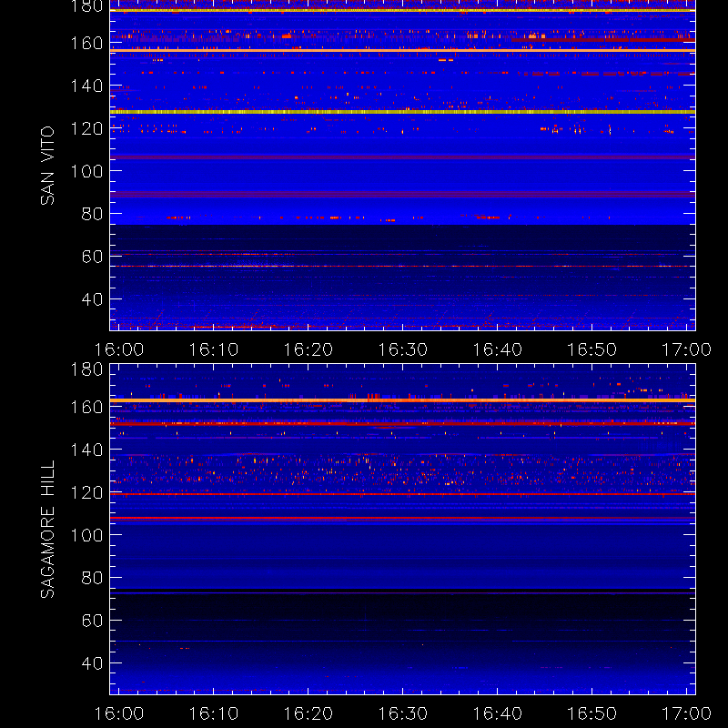Click 16:10 under the Sagamore Hill plot
Viewport: 728px width, 728px height.
click(x=214, y=713)
